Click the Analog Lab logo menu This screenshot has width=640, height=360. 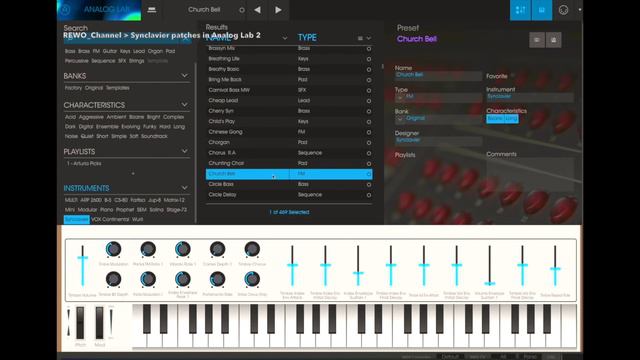(x=99, y=10)
